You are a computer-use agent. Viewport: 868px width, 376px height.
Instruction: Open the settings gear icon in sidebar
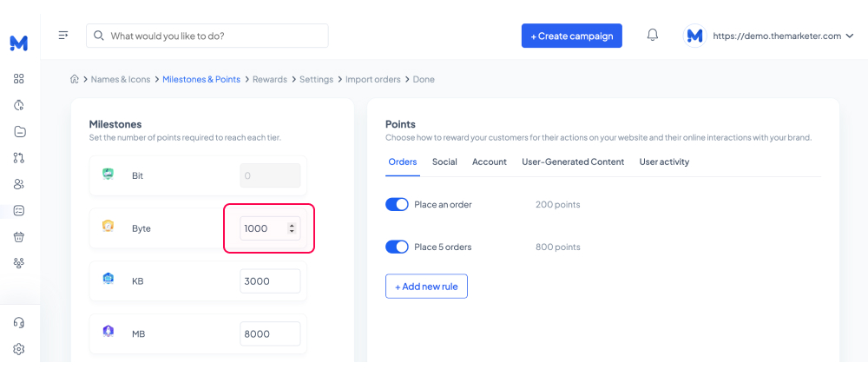(19, 349)
